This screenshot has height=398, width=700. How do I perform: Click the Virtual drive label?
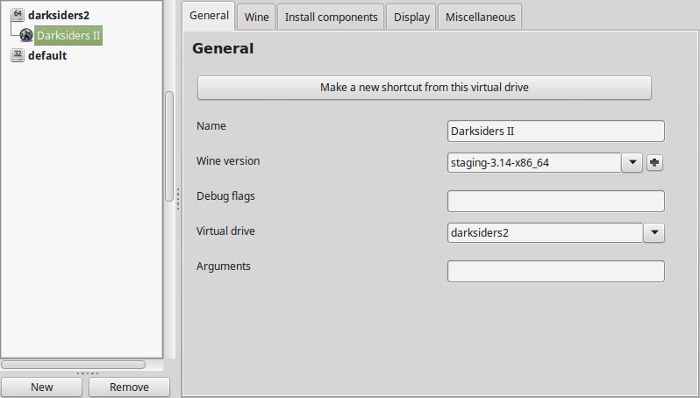click(x=225, y=231)
